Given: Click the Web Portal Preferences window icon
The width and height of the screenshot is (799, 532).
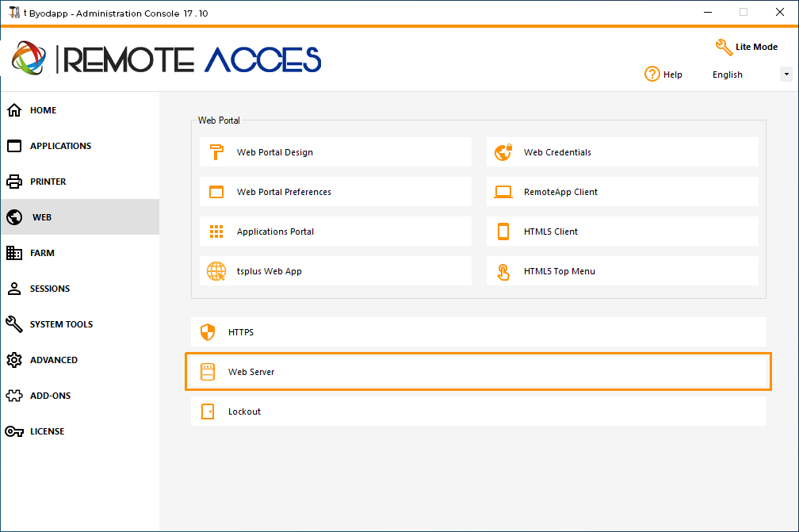Looking at the screenshot, I should pyautogui.click(x=216, y=192).
